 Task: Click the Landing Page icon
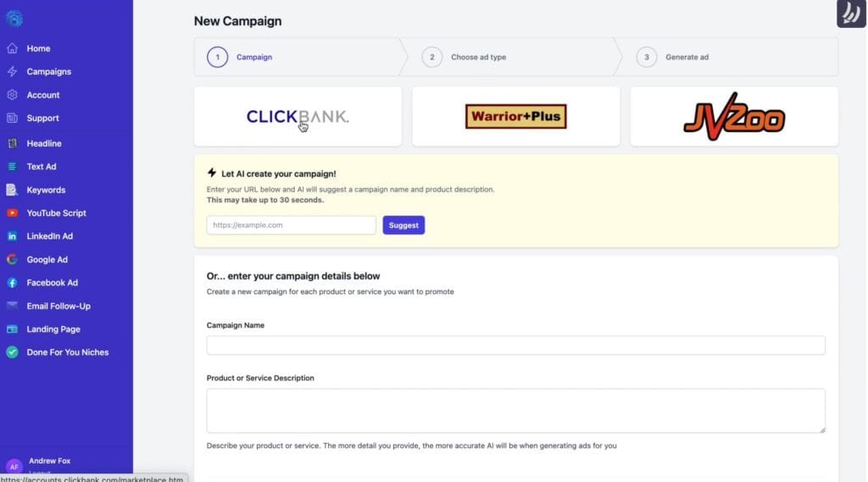tap(12, 330)
